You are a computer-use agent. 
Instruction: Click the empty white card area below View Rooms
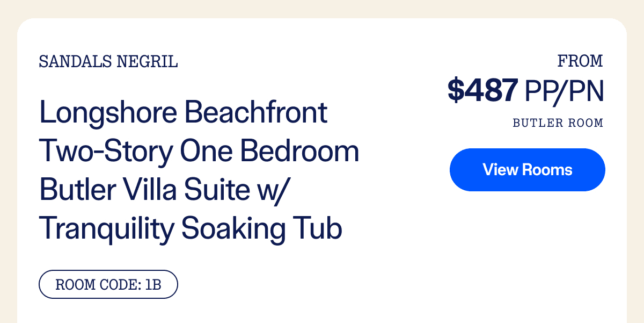coord(527,253)
